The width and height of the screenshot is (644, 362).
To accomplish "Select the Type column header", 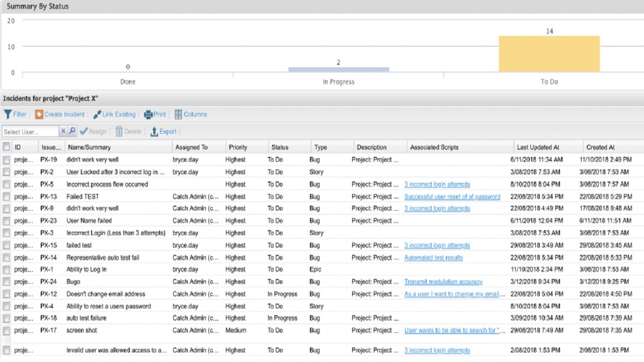I will pyautogui.click(x=320, y=147).
